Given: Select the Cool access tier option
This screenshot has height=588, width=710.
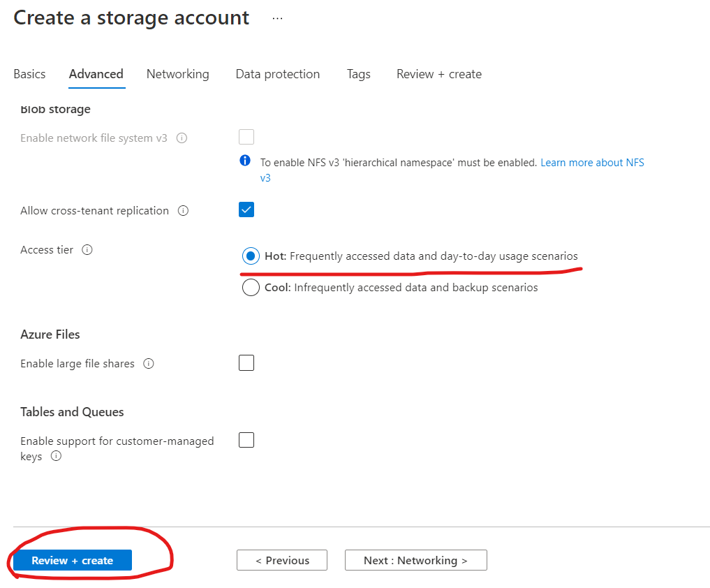Looking at the screenshot, I should pos(250,287).
